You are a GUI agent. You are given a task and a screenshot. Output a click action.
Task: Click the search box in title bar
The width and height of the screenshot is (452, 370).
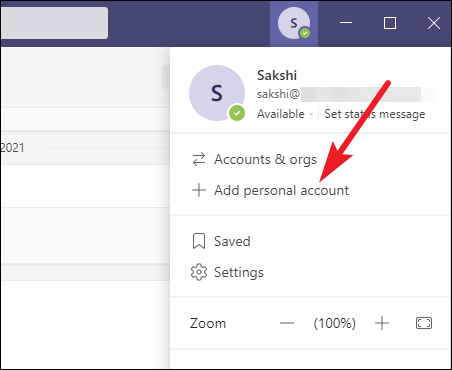54,23
